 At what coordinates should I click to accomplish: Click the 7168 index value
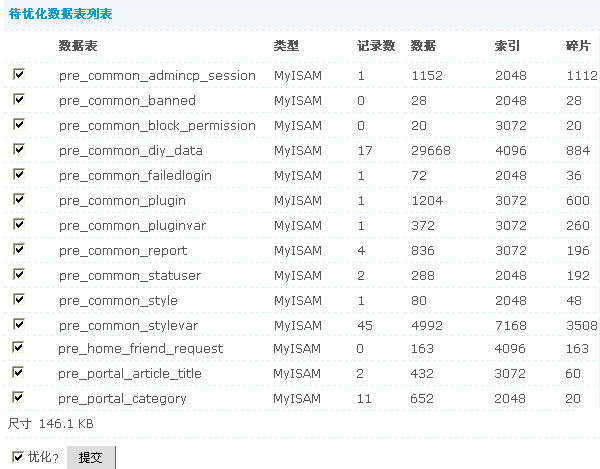point(511,326)
